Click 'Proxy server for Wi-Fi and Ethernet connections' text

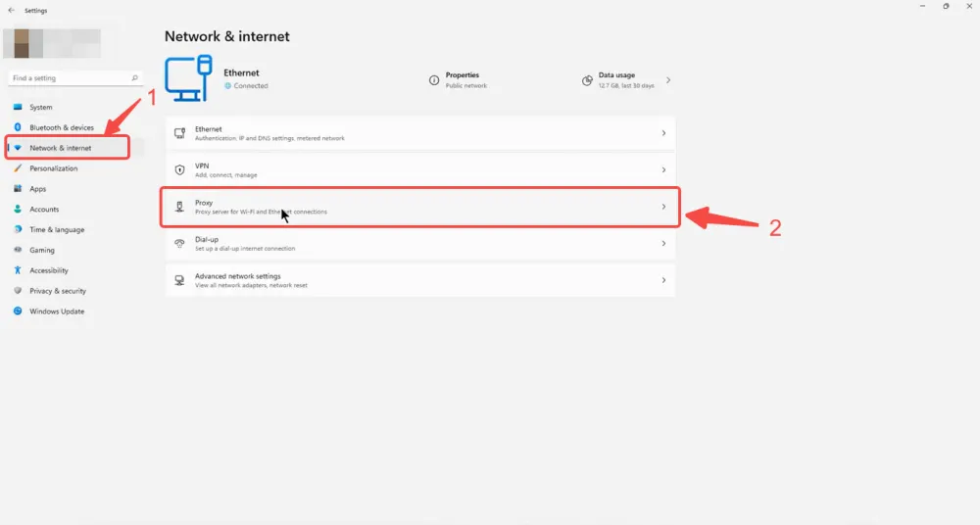[x=261, y=212]
